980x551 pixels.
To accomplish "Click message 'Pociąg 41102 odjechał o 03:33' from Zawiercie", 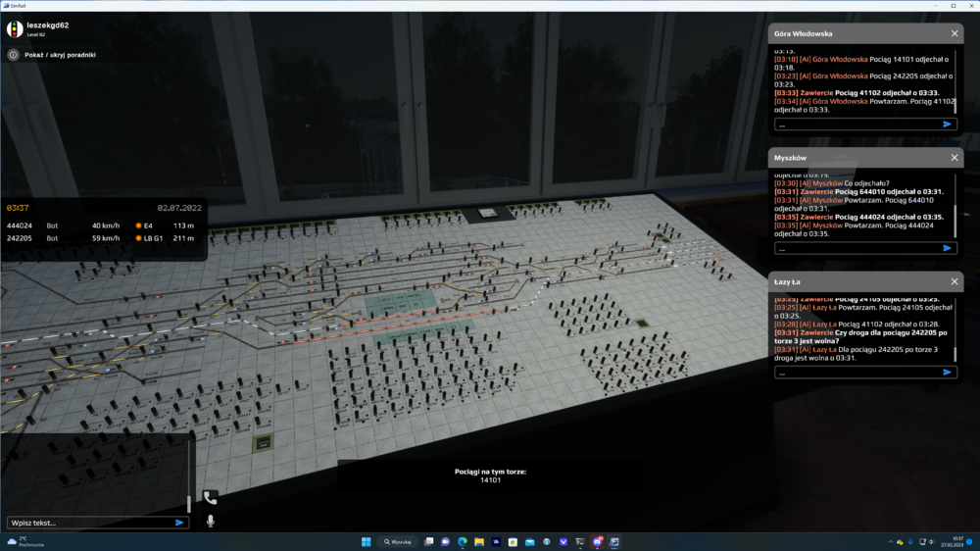I will point(857,92).
